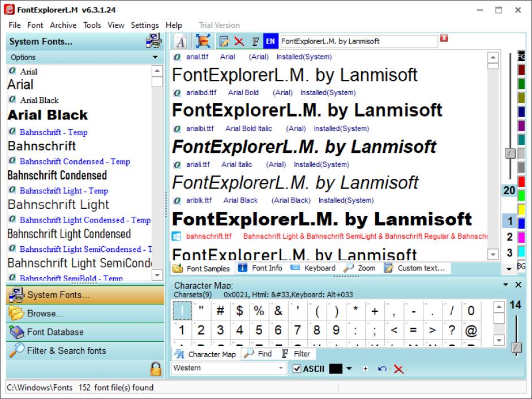Click the System Fonts navigation button
The image size is (532, 399).
85,294
